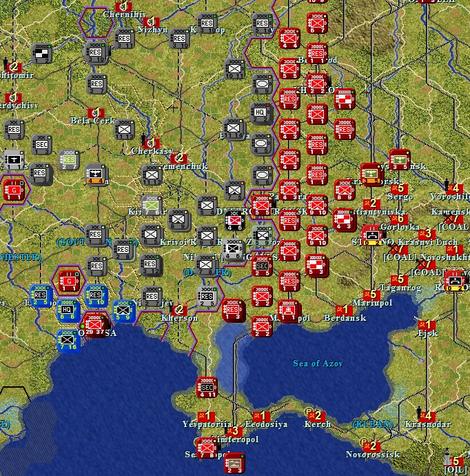
Task: Click the Gorlovka city marker showing 6
Action: click(x=399, y=219)
